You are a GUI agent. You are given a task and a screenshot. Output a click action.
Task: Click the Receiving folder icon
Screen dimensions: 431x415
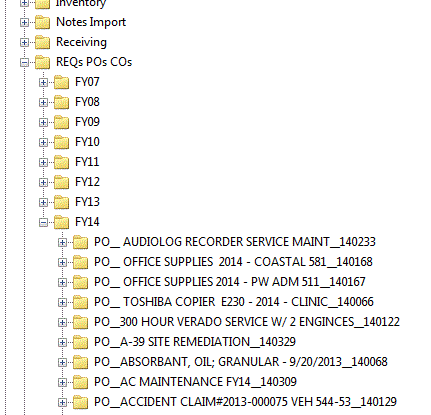pyautogui.click(x=42, y=42)
